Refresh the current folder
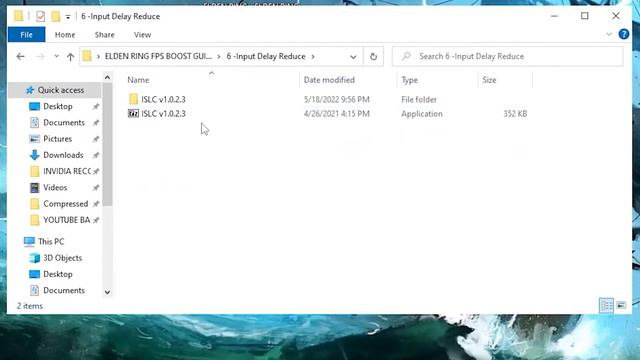Viewport: 640px width, 360px height. tap(373, 57)
